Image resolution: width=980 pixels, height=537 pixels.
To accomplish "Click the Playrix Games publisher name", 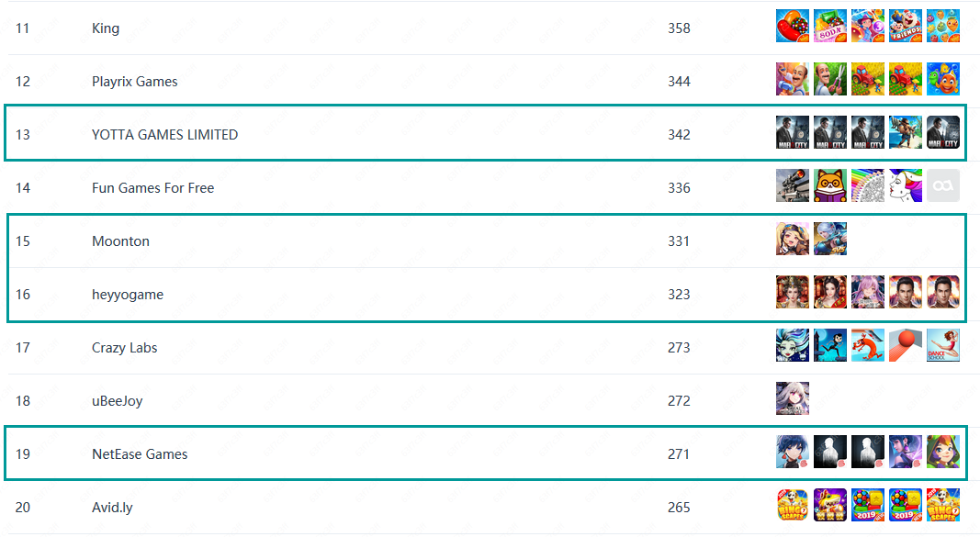I will (x=134, y=81).
